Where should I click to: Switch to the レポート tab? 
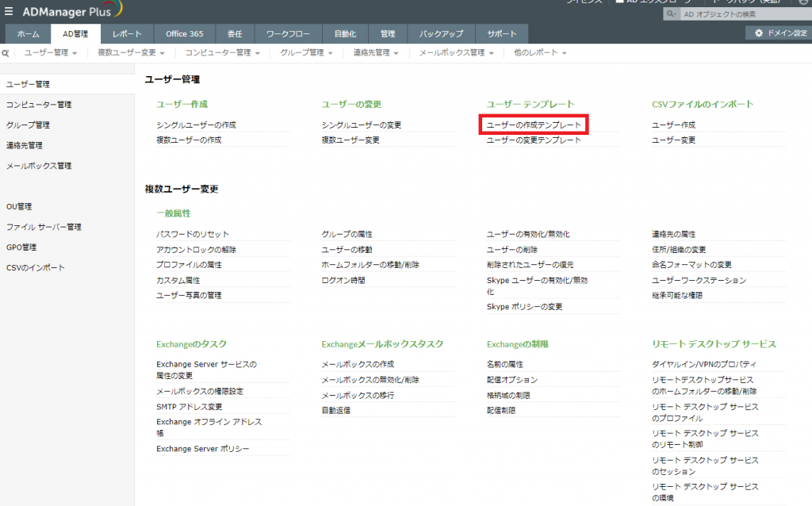[x=126, y=34]
